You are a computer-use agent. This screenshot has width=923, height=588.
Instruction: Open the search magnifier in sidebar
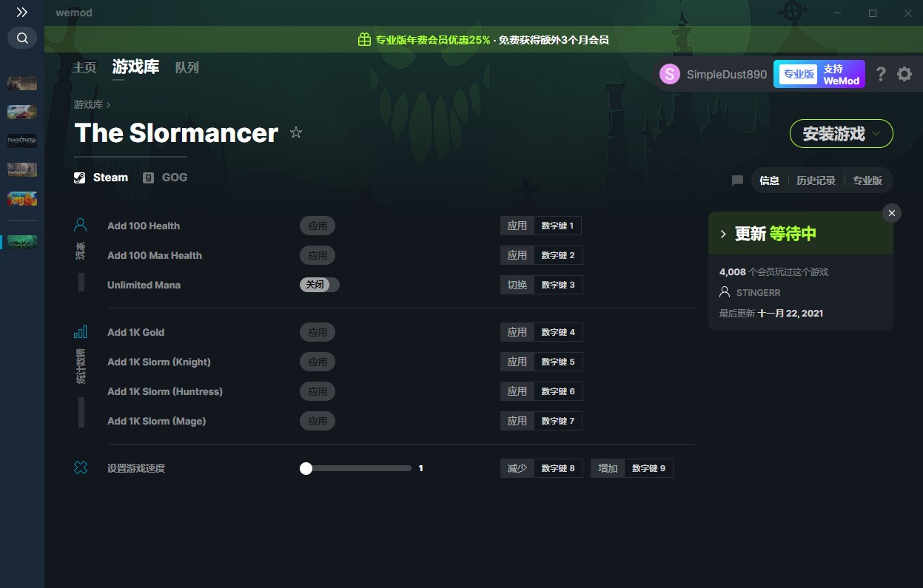click(22, 38)
